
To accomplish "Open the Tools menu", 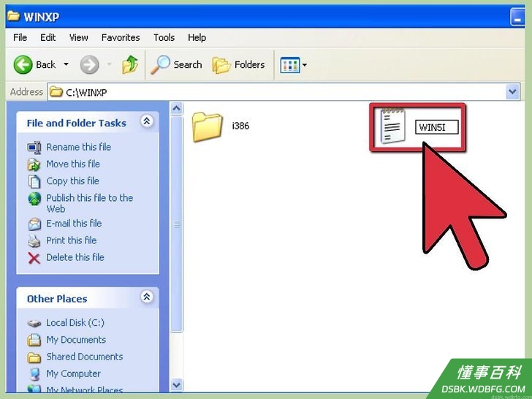I will (x=164, y=37).
